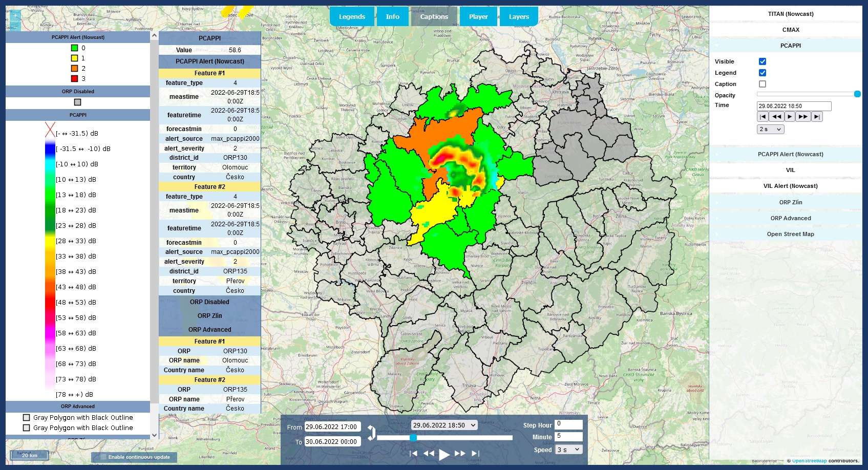Click orange alert level 2 swatch

(x=74, y=68)
